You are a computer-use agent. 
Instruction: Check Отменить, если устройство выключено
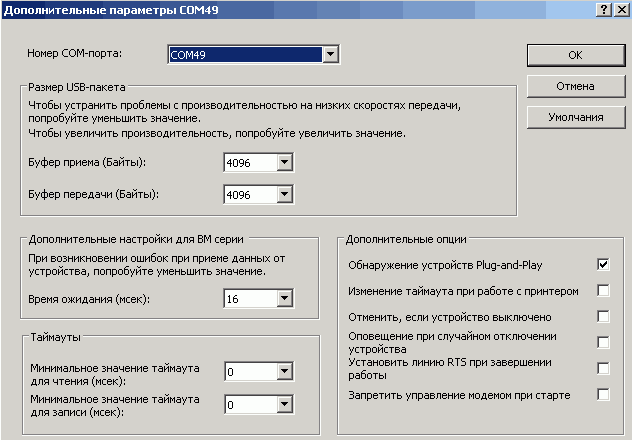coord(603,317)
